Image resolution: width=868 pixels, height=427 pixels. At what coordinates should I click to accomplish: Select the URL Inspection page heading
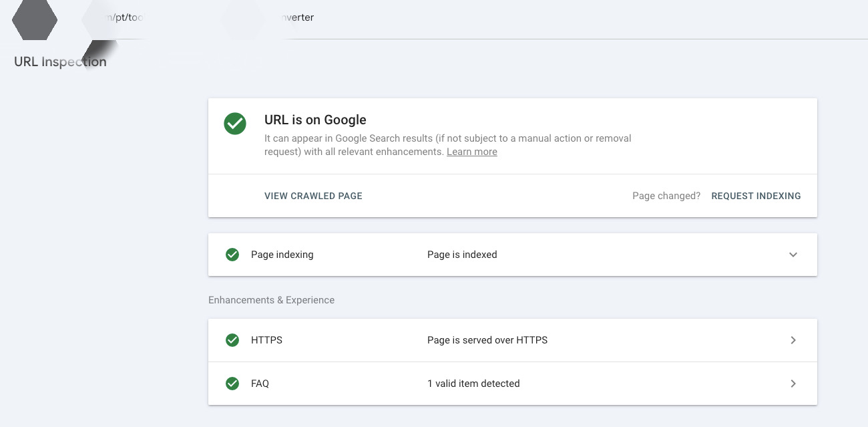point(60,62)
